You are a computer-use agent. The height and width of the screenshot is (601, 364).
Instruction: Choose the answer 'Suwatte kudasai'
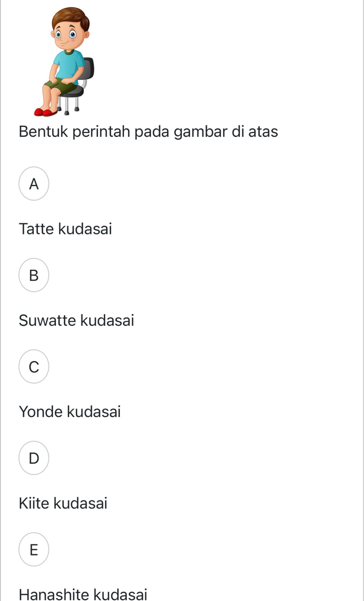77,320
